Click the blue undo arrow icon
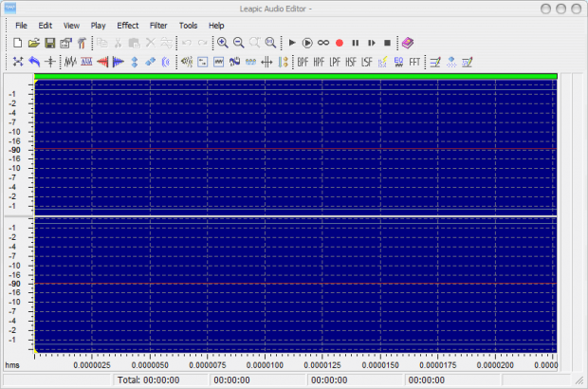 [34, 62]
